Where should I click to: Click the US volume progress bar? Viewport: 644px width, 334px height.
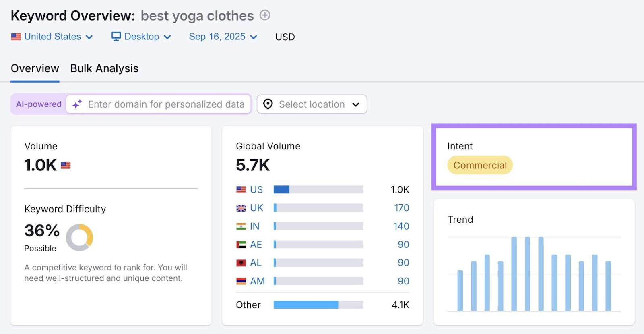318,190
